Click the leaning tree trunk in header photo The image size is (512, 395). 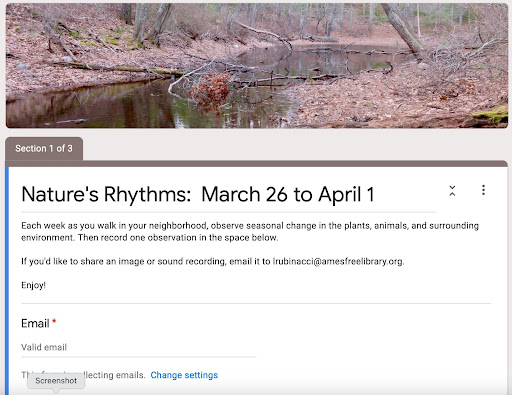[402, 29]
